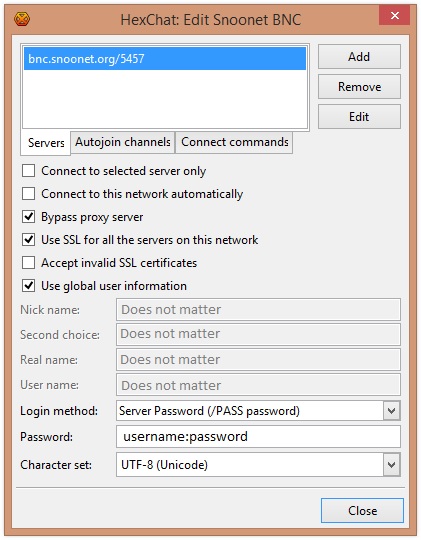Screen dimensions: 421x540
Task: Click into the Password input field
Action: click(x=258, y=437)
